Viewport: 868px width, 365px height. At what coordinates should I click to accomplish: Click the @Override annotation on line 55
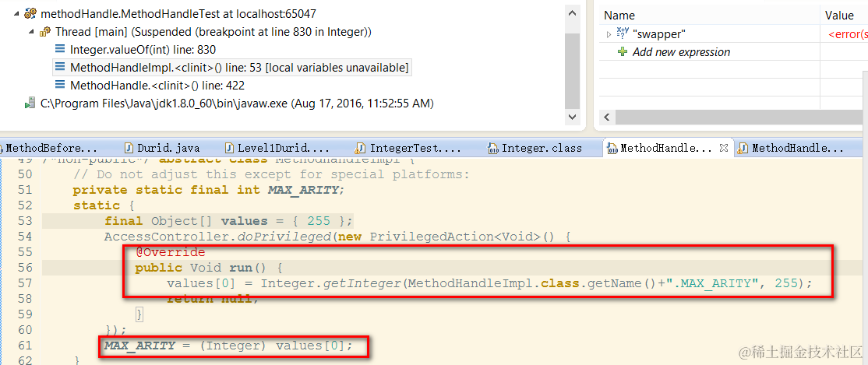click(171, 252)
